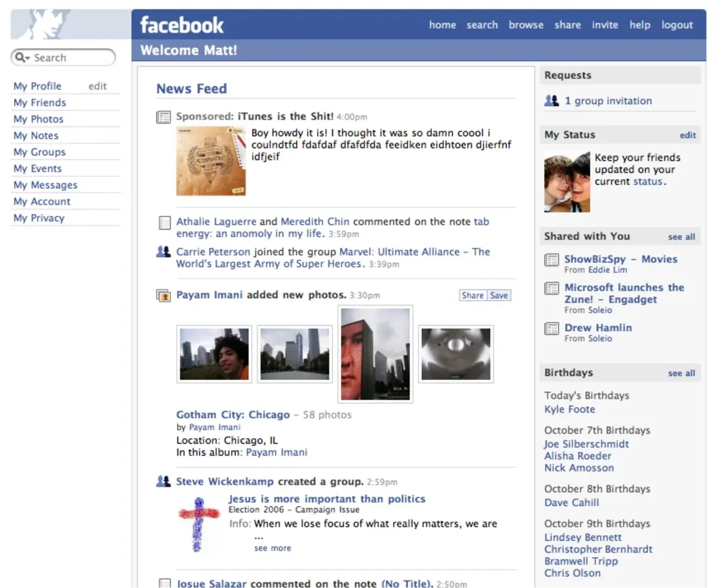719x588 pixels.
Task: Open Lindsey Bennett's profile link
Action: click(x=583, y=538)
